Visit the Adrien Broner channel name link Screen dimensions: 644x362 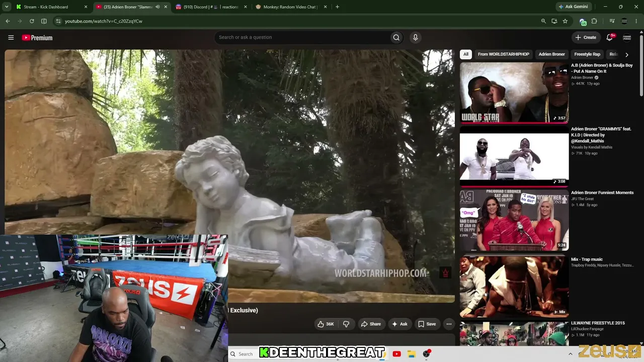(x=582, y=78)
